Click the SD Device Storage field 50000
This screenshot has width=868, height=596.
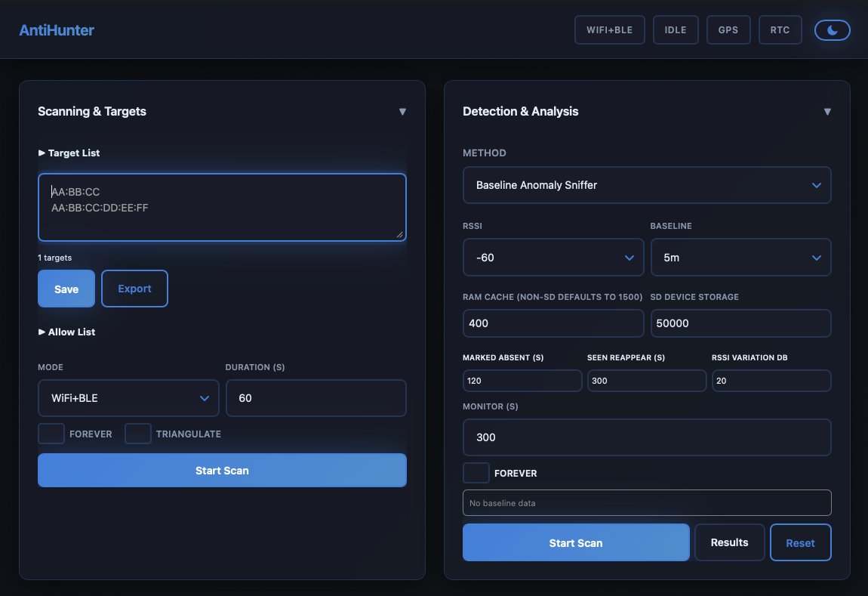(x=741, y=323)
